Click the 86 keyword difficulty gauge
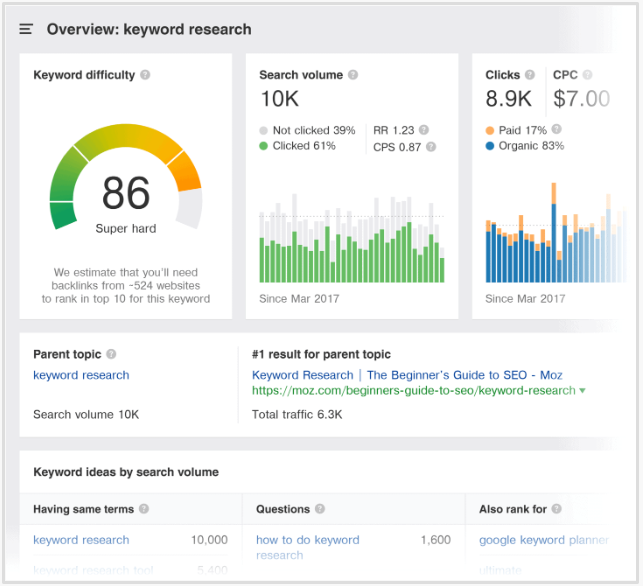 click(x=126, y=195)
